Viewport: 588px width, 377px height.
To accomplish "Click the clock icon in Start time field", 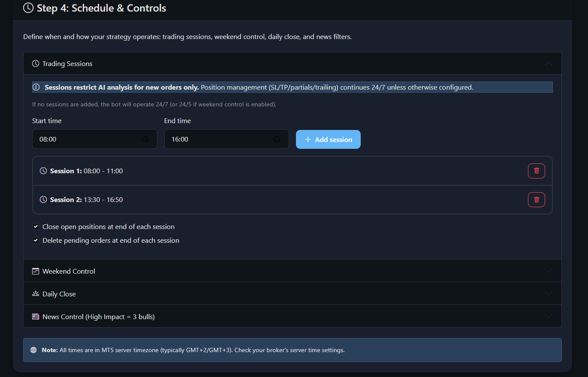I will point(145,139).
